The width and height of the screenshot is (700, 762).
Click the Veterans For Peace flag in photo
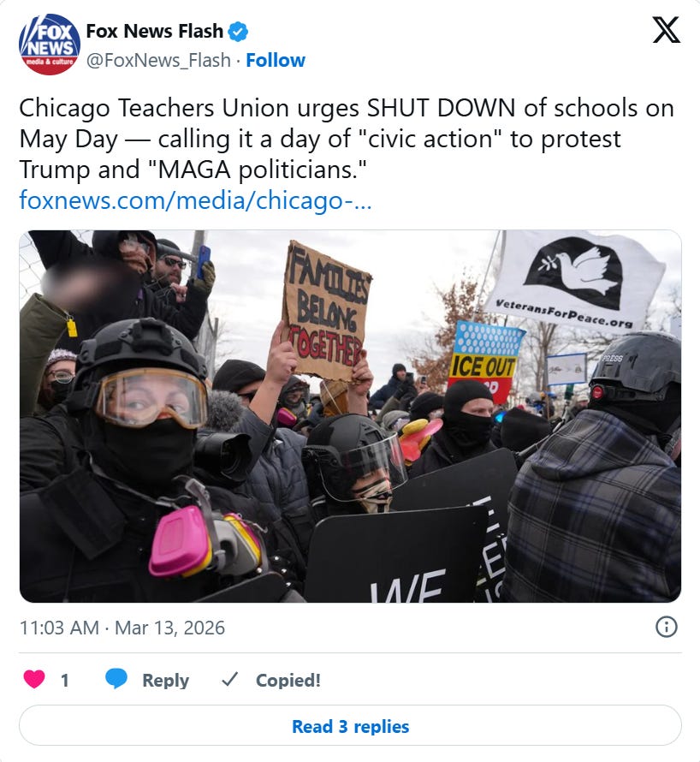(x=577, y=281)
